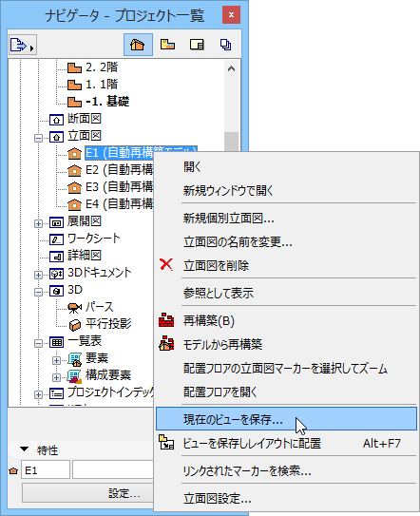
Task: Choose 配置フロアの立面図マーカーを選択してズーム entry
Action: 285,369
